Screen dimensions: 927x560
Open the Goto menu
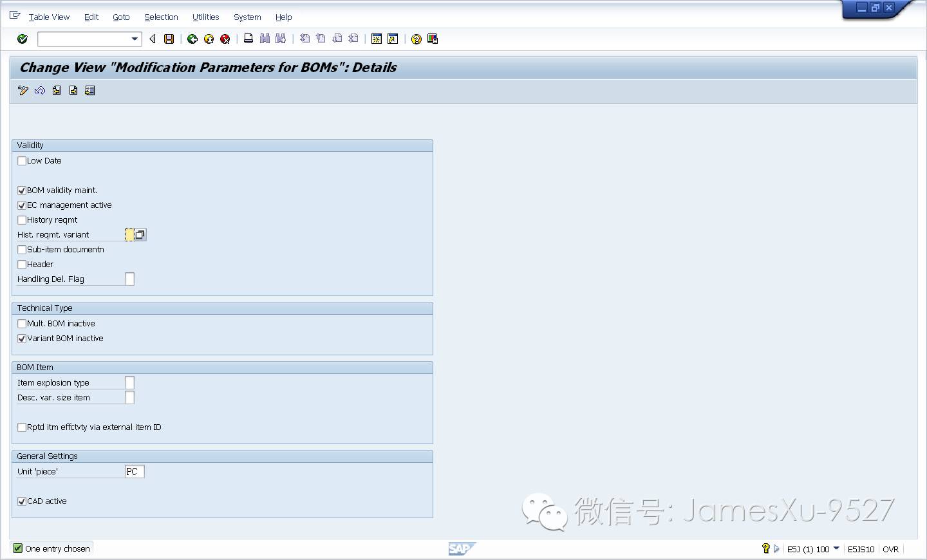[121, 17]
